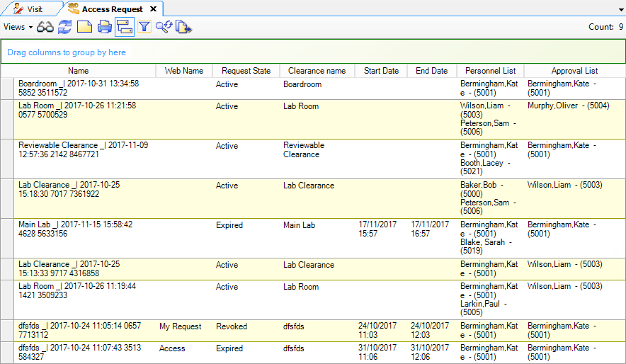Select the row header of Reviewable Clearance record
The width and height of the screenshot is (626, 364).
click(x=7, y=159)
